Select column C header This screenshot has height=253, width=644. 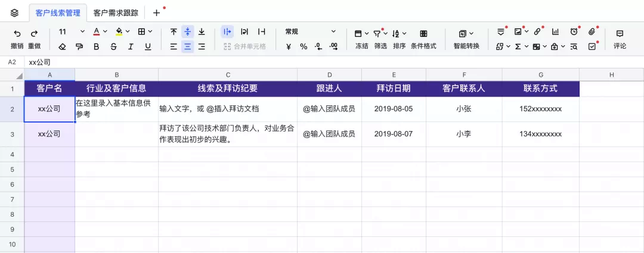228,74
